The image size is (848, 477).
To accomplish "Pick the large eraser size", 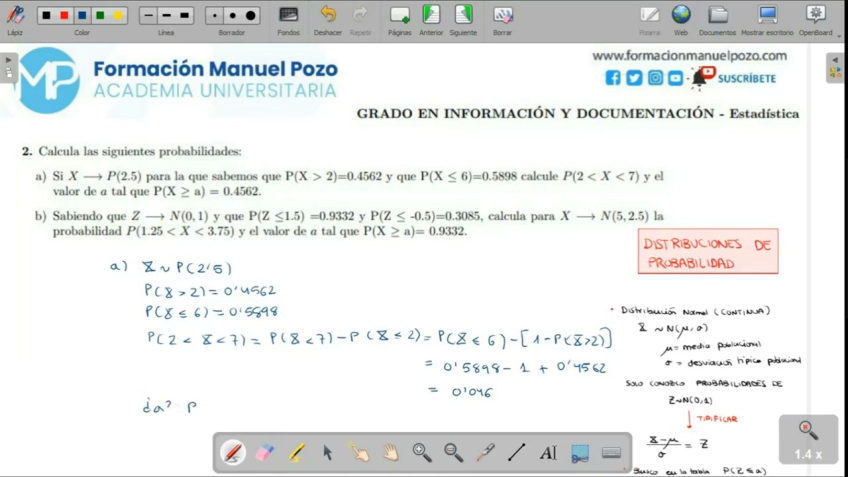I will point(250,16).
